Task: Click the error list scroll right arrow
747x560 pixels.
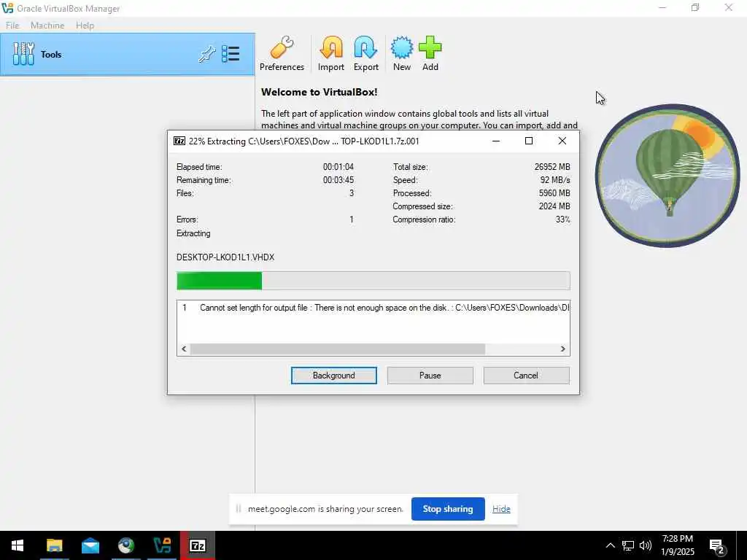Action: tap(562, 349)
